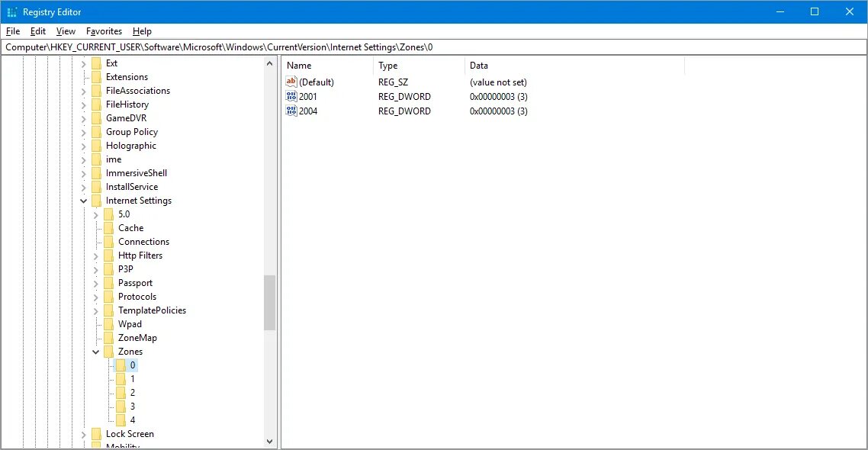Open the Edit menu
The image size is (868, 450).
[37, 31]
